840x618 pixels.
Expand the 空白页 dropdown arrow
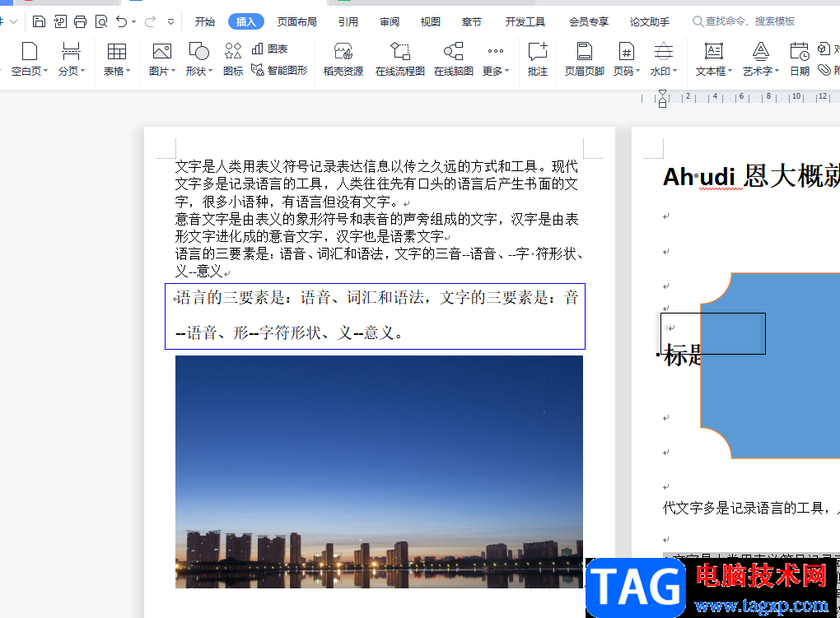tap(45, 71)
